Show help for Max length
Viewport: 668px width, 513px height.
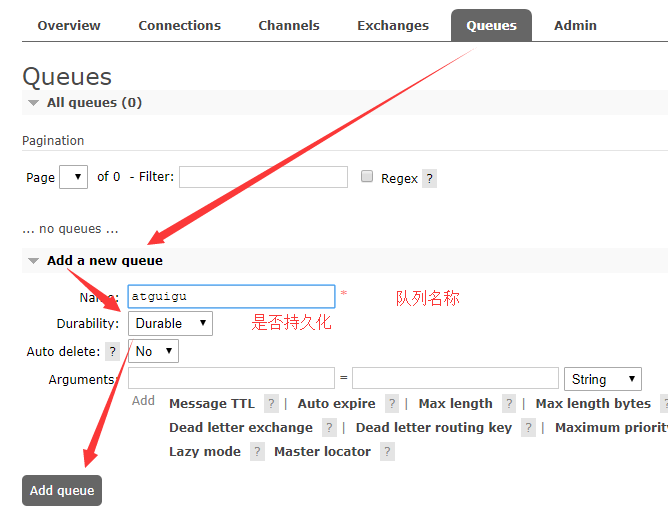pos(509,403)
